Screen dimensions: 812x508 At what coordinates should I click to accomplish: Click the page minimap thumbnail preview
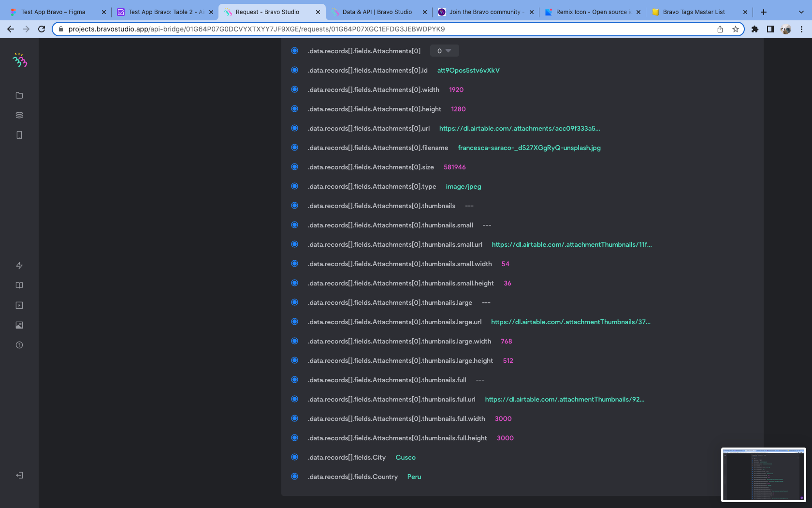764,475
